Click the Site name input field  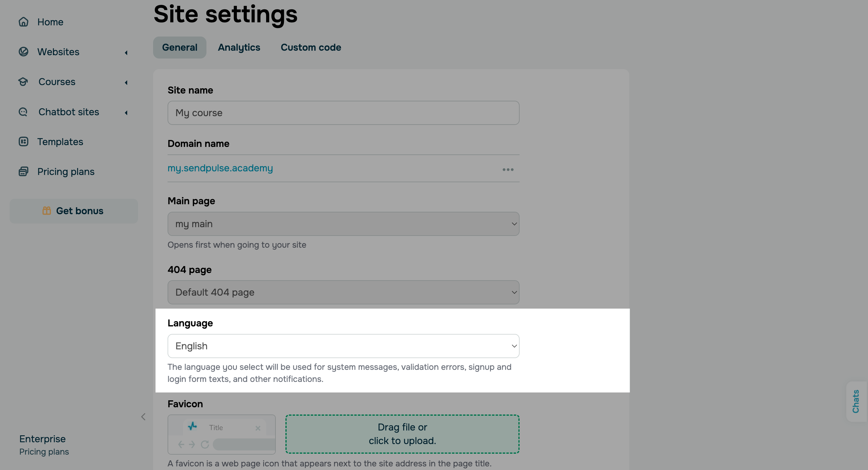tap(343, 113)
